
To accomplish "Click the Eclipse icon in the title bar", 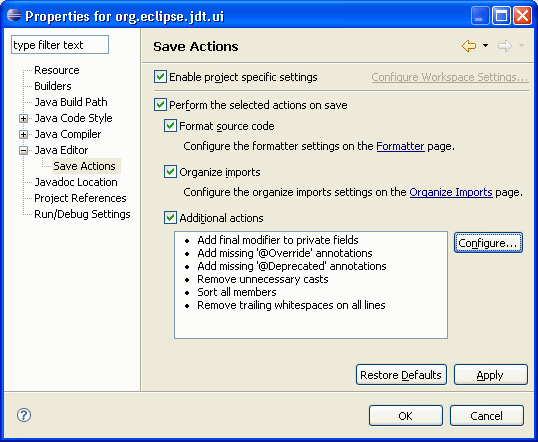I will click(x=14, y=15).
